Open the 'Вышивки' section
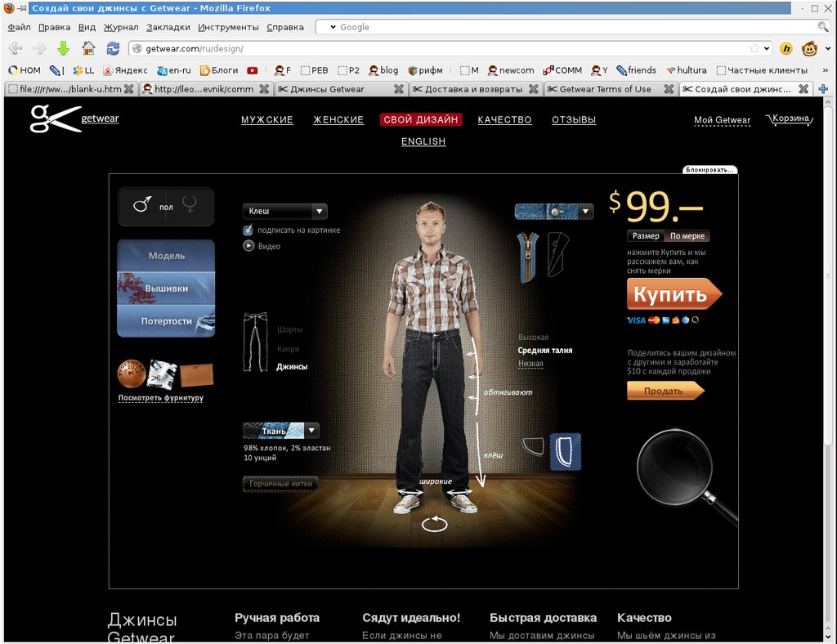The height and width of the screenshot is (644, 837). coord(166,288)
